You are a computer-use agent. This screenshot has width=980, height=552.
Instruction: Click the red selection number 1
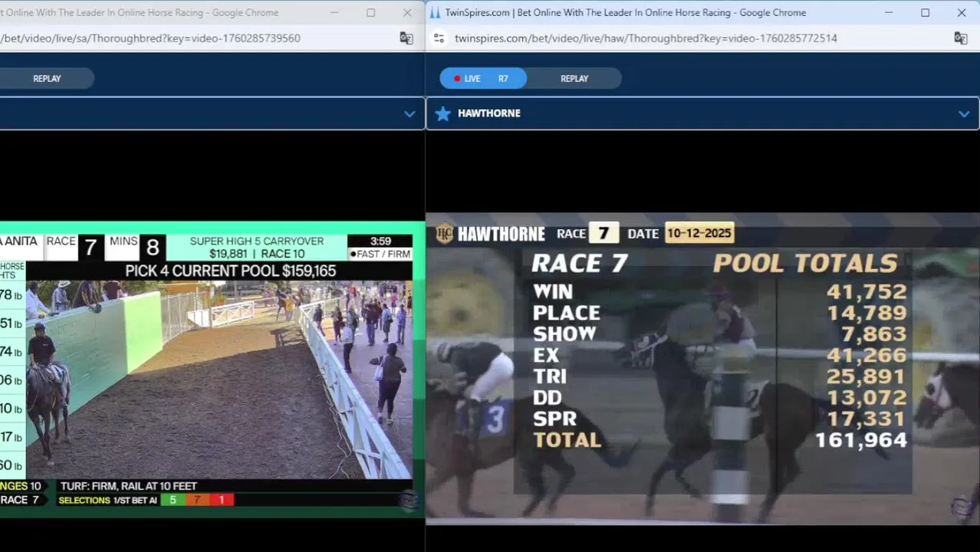[x=222, y=500]
